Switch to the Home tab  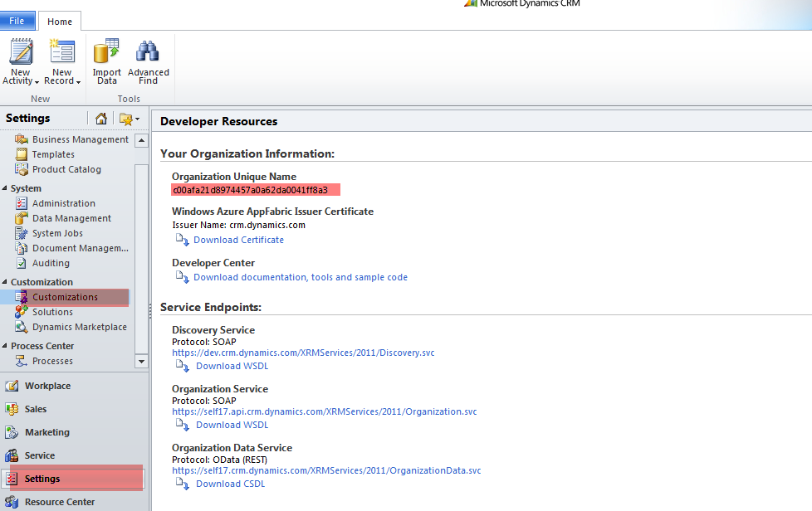[59, 21]
